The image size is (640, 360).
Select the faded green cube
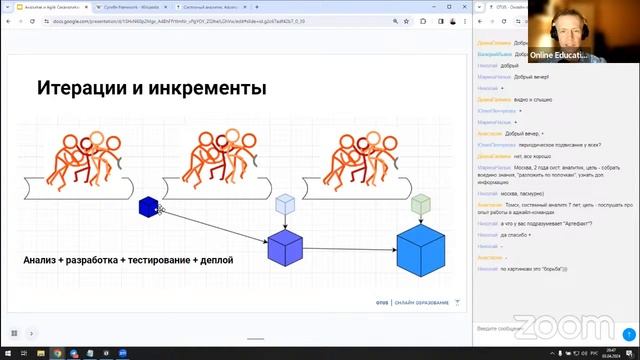[420, 204]
